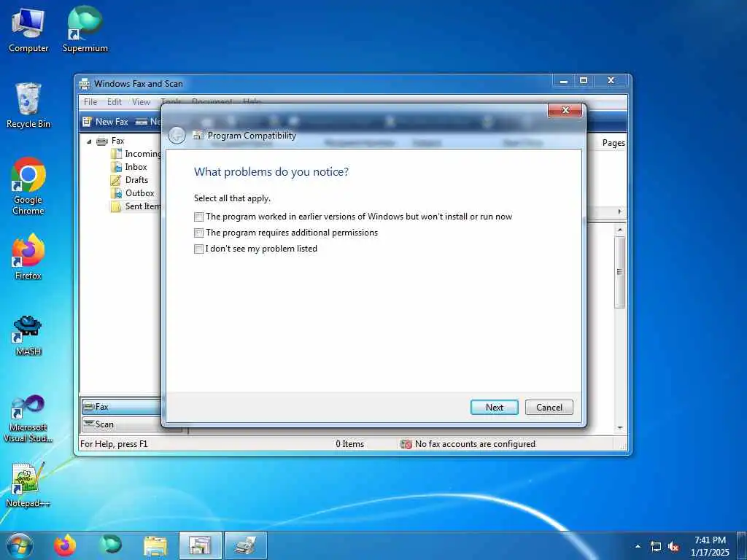Collapse the Fax tree node
Screen dimensions: 747x560
click(x=89, y=141)
